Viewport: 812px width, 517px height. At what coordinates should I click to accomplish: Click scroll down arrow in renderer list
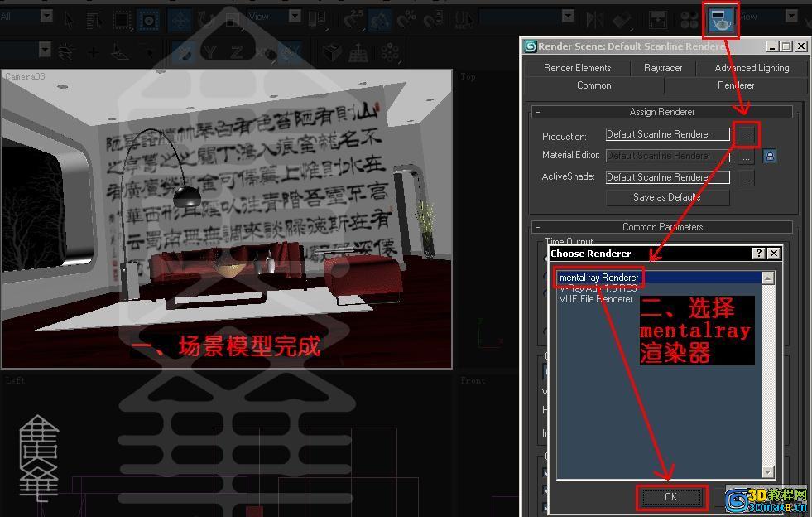[768, 472]
